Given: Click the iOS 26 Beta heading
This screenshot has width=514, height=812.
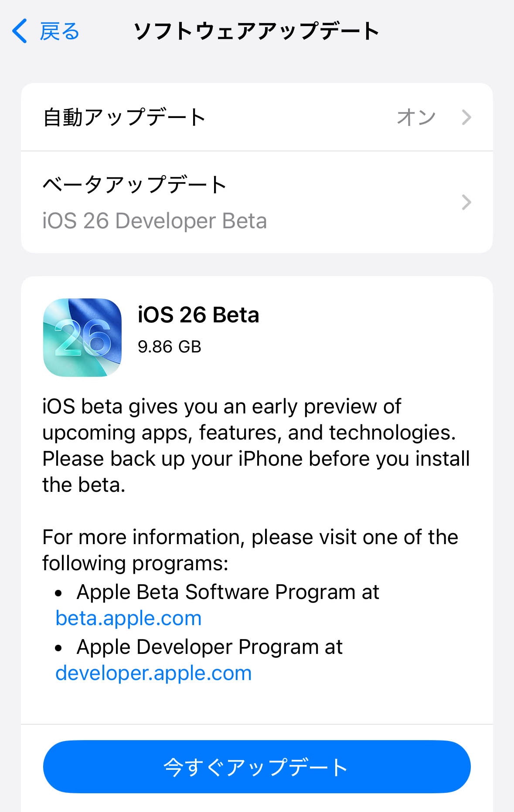Looking at the screenshot, I should pos(198,315).
